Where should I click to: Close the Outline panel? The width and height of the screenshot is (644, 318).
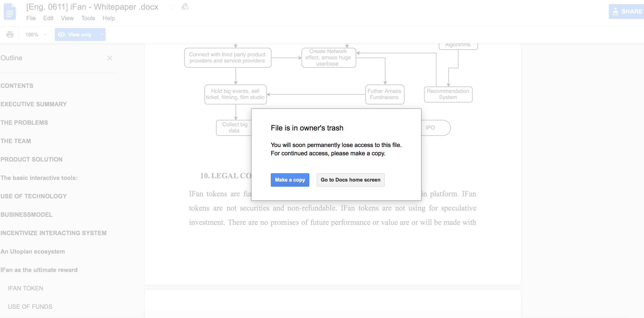pos(109,58)
